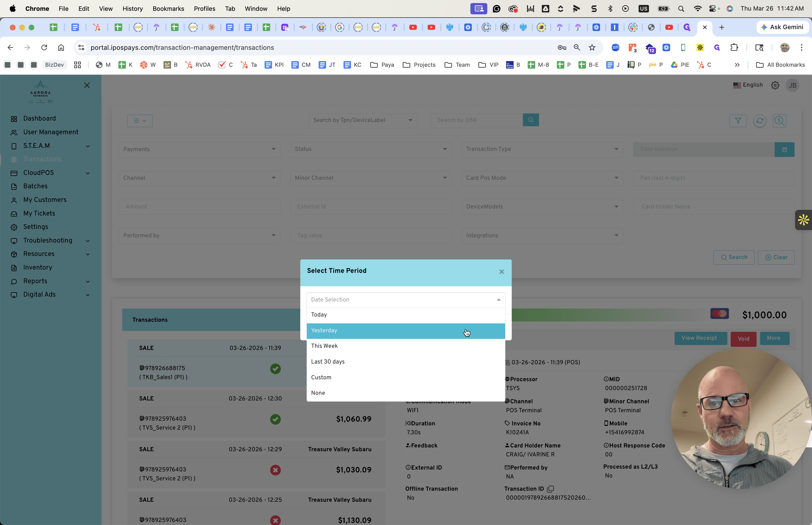Open the page settings gear icon
The height and width of the screenshot is (525, 812).
point(775,85)
